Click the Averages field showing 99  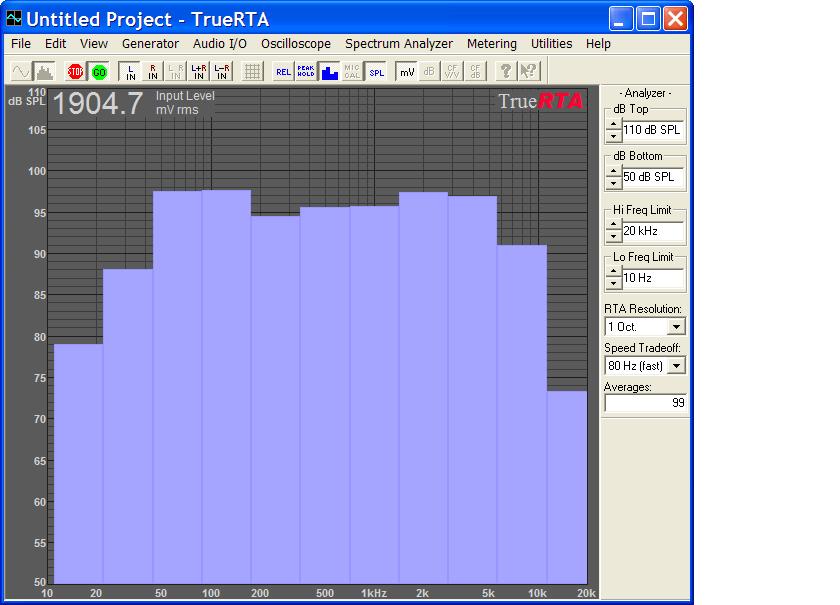[645, 403]
